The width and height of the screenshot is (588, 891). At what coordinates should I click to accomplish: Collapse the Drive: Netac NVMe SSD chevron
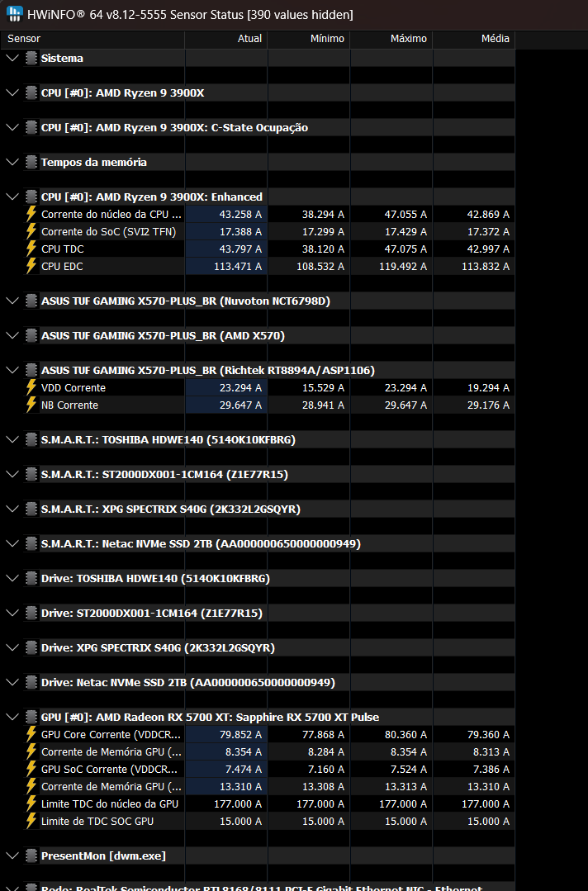[12, 682]
